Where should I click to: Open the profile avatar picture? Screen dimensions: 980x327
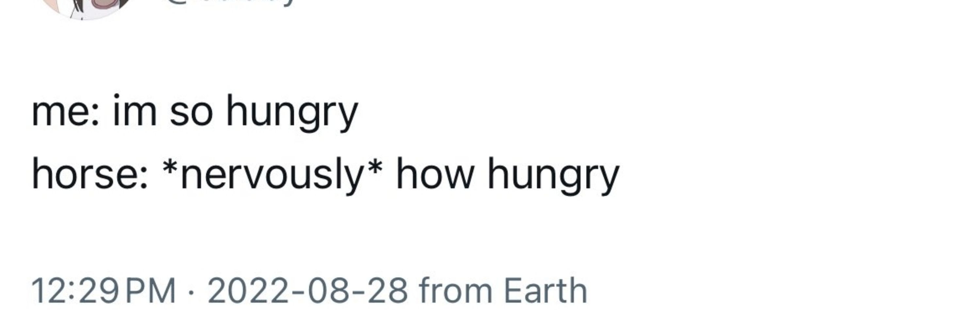coord(86,8)
